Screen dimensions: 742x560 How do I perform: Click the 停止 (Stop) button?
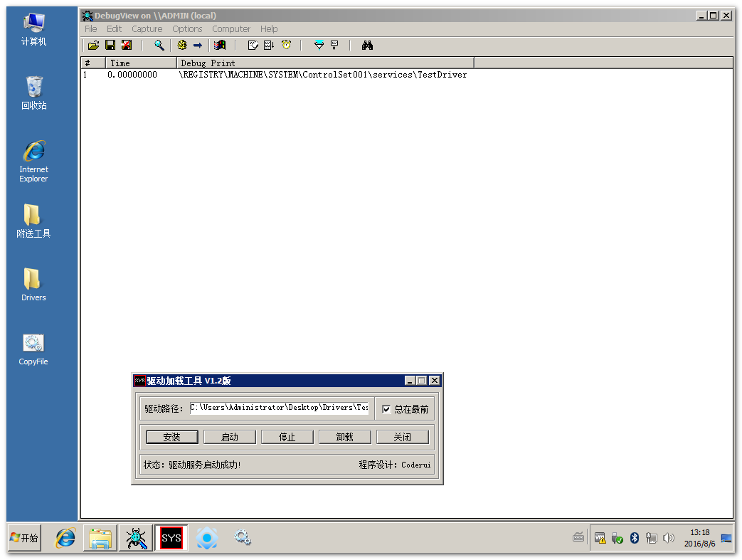(x=287, y=437)
